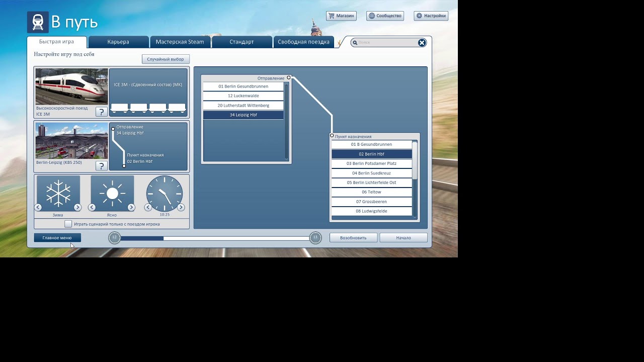Viewport: 644px width, 362px height.
Task: Click the Пункт назначения header node
Action: pos(332,135)
